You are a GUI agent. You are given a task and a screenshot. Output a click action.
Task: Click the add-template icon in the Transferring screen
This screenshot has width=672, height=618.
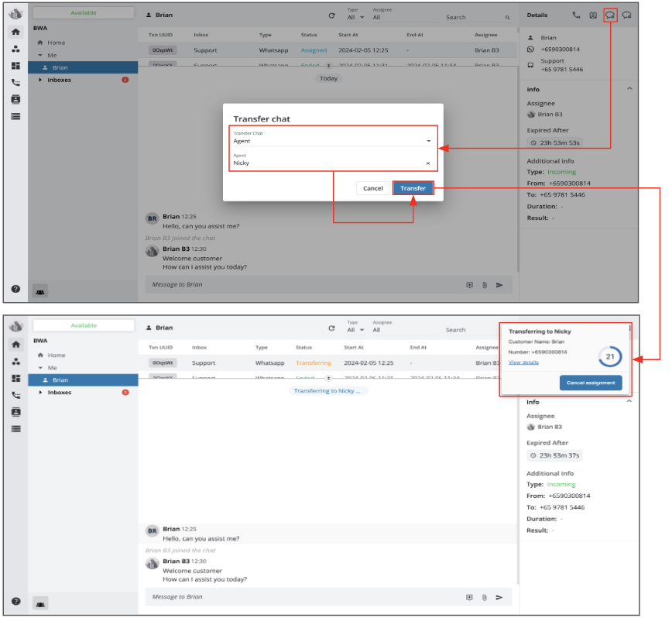pyautogui.click(x=469, y=597)
